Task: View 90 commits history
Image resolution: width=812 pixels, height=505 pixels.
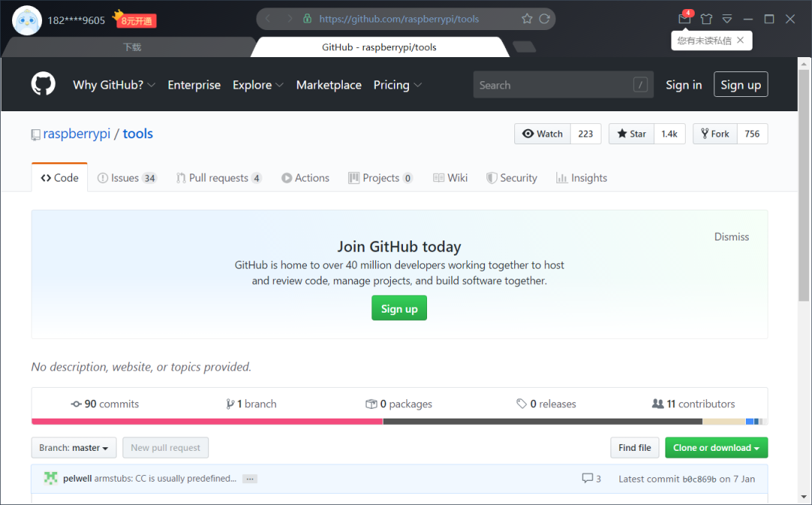Action: 105,404
